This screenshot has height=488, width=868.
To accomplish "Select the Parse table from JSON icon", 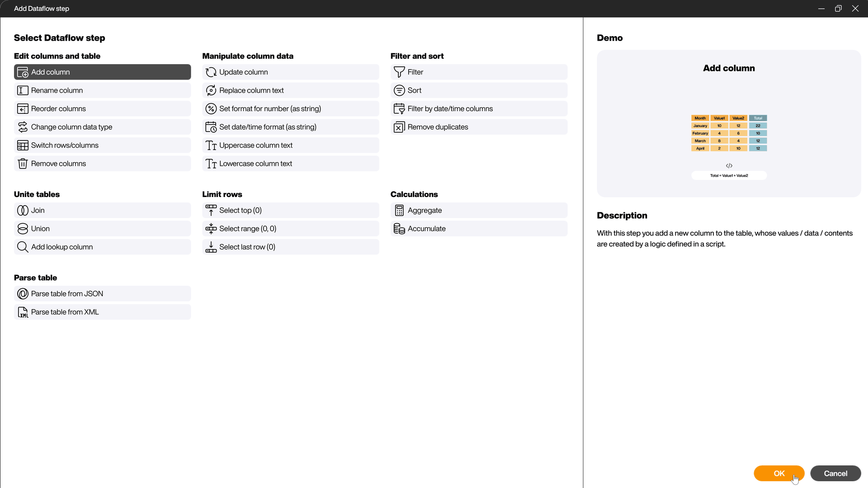I will [x=23, y=294].
